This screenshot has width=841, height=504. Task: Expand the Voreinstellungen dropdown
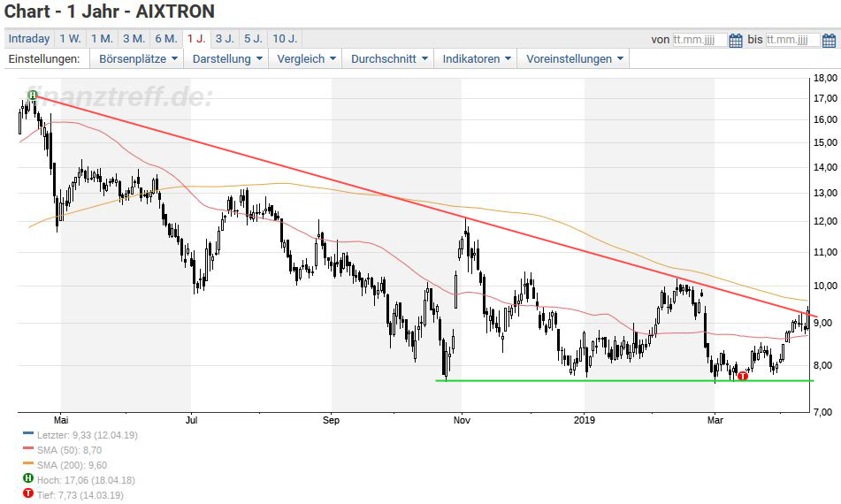(574, 59)
